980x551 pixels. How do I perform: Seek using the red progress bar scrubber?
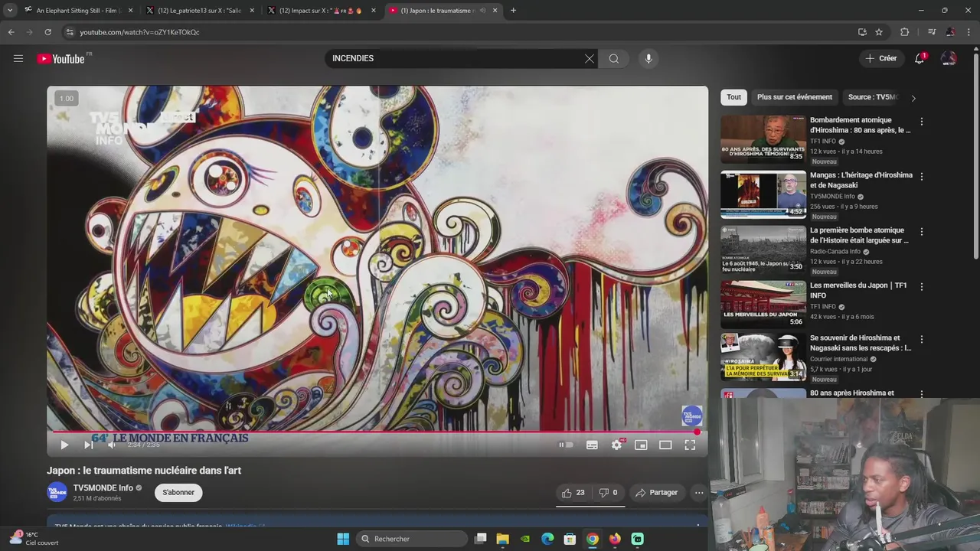(x=697, y=432)
